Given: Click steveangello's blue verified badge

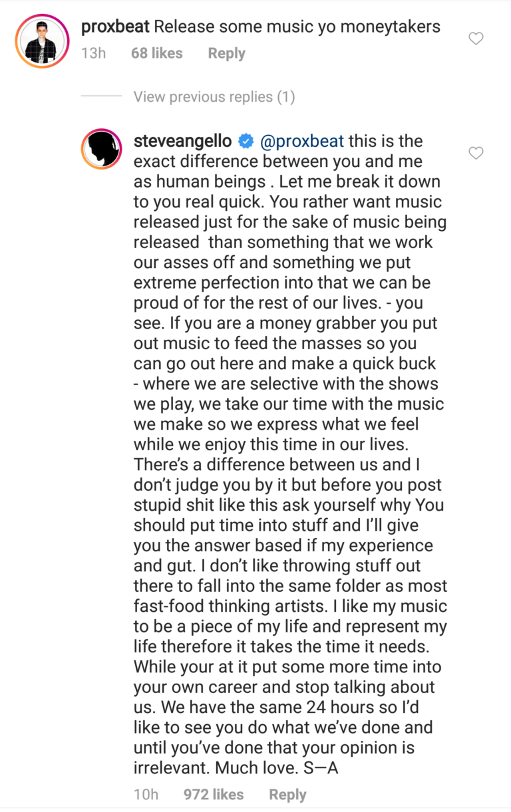Looking at the screenshot, I should pyautogui.click(x=246, y=141).
